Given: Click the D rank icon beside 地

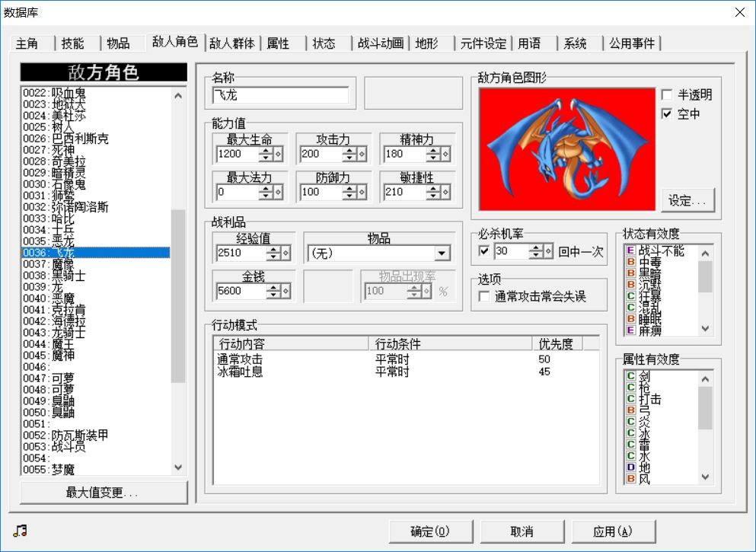Looking at the screenshot, I should [630, 467].
